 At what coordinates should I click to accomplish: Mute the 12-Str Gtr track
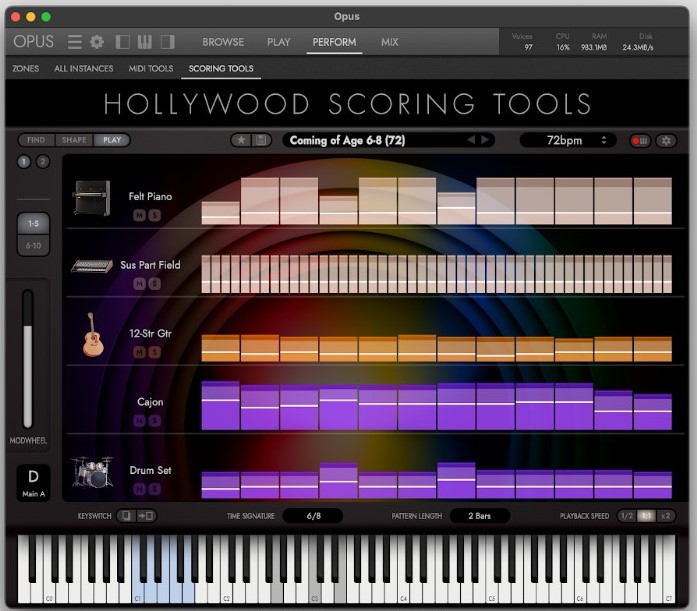(140, 352)
